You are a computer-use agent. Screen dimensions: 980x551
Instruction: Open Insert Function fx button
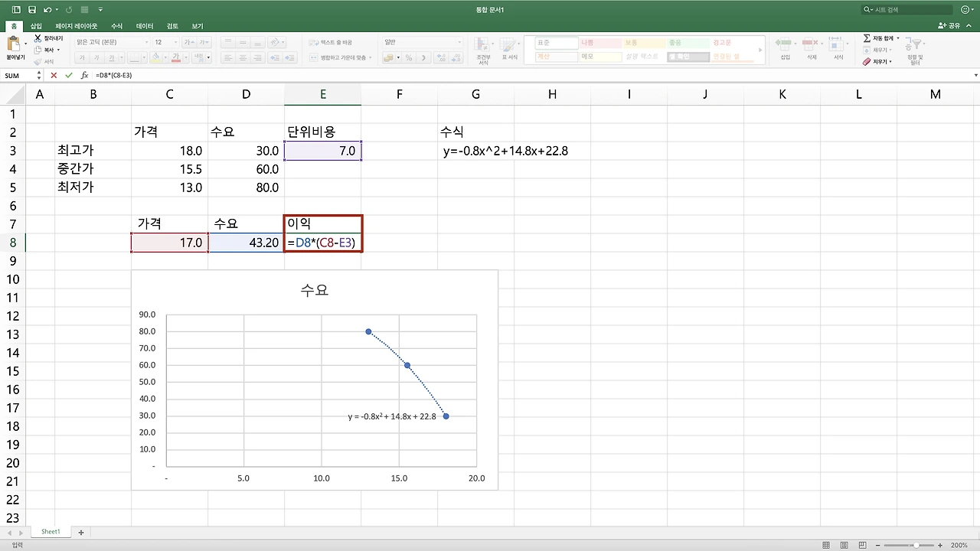click(84, 76)
